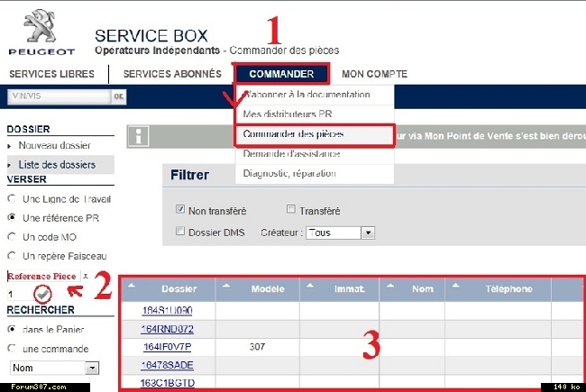Open Liste des dossiers link
The image size is (586, 392).
[57, 164]
